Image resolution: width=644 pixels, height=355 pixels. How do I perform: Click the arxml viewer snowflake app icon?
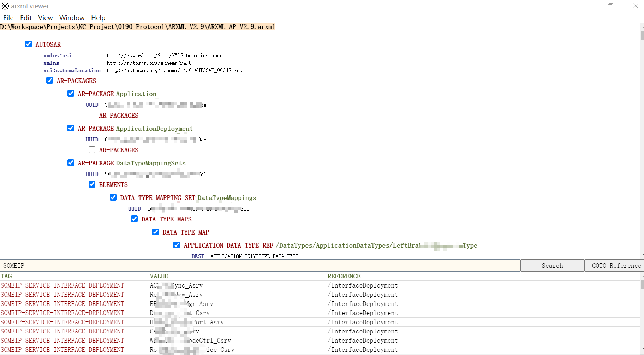(x=5, y=6)
